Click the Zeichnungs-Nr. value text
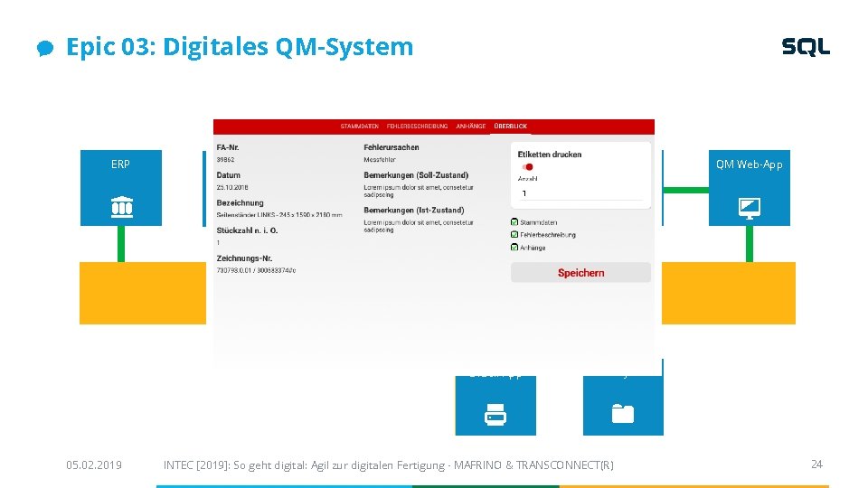 tap(256, 270)
